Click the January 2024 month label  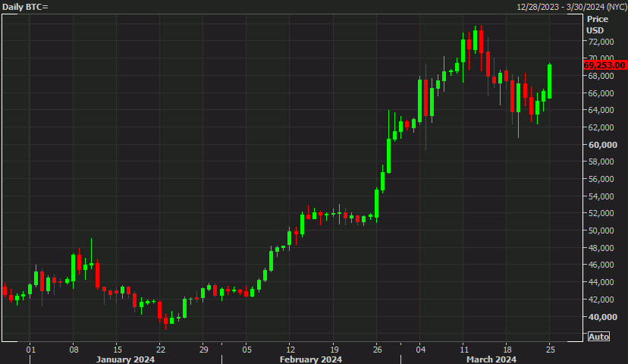125,359
